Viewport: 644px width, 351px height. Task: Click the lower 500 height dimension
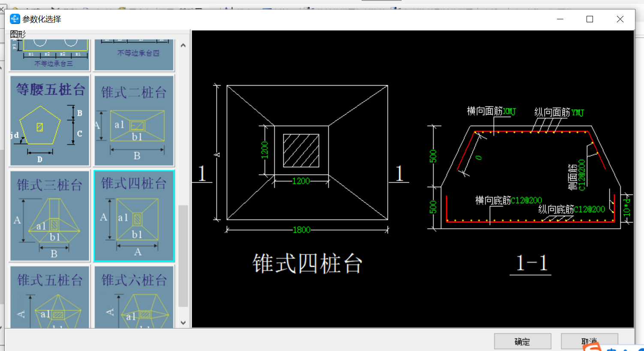pyautogui.click(x=433, y=207)
